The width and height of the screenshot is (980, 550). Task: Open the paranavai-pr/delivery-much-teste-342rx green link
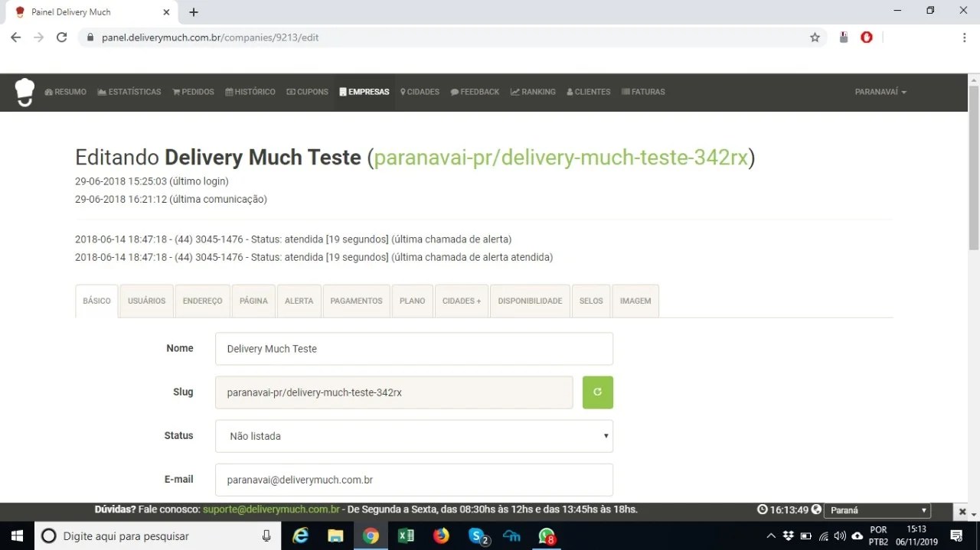(560, 158)
